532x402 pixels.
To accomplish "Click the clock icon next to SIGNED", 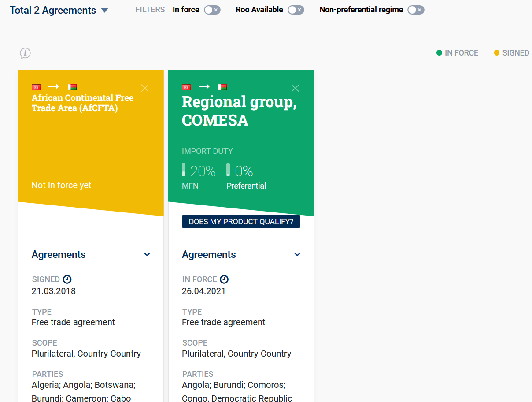I will pos(67,279).
